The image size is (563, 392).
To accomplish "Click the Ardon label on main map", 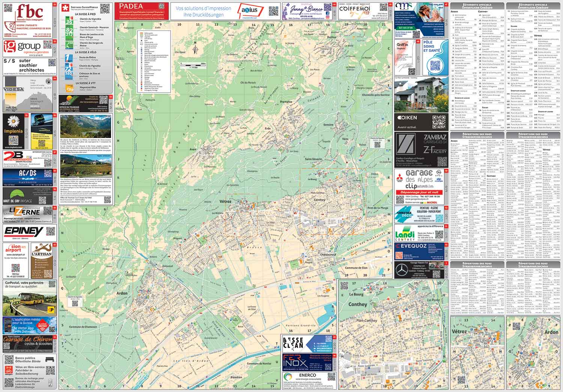I will pos(122,293).
